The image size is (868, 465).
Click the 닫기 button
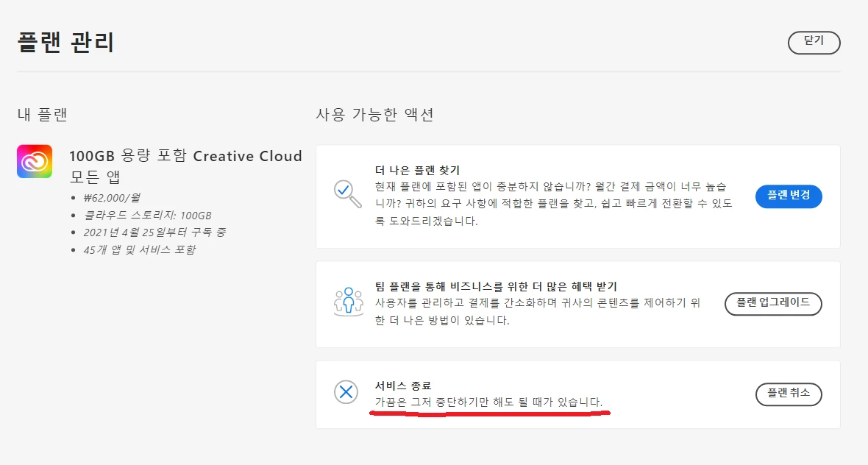pyautogui.click(x=814, y=43)
